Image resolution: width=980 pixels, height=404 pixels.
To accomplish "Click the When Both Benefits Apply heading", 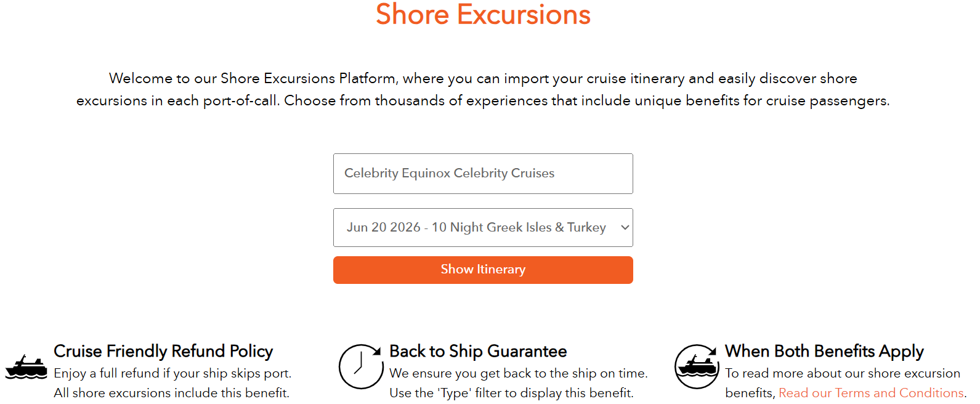I will [824, 351].
